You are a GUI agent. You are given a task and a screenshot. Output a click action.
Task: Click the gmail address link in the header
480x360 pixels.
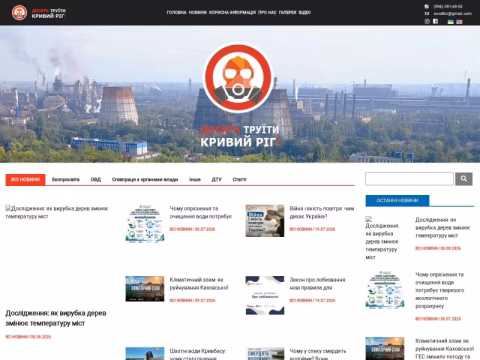tap(453, 14)
